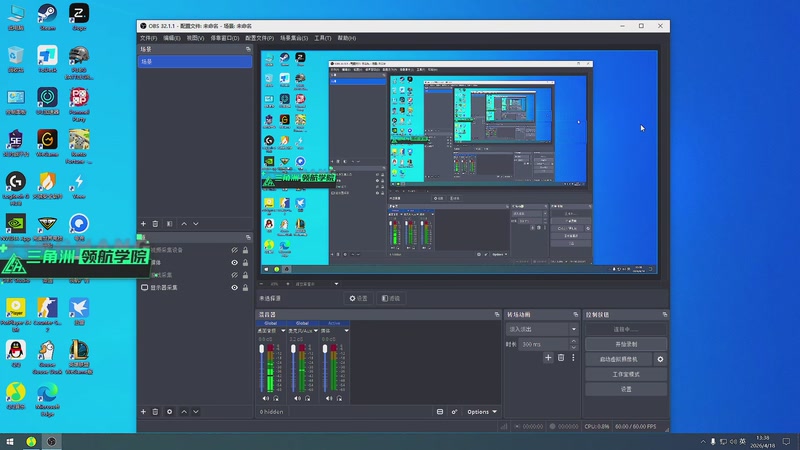This screenshot has width=800, height=450.
Task: Hide the 媒体 source via eye icon
Action: pos(234,262)
